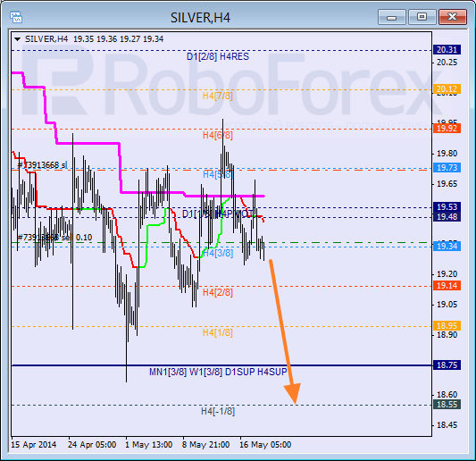Screen dimensions: 476x461
Task: Select the 20.31 price level tag
Action: (x=447, y=49)
